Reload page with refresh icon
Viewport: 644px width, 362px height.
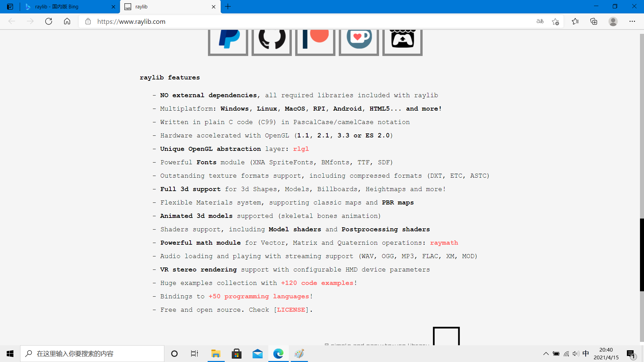(x=49, y=21)
